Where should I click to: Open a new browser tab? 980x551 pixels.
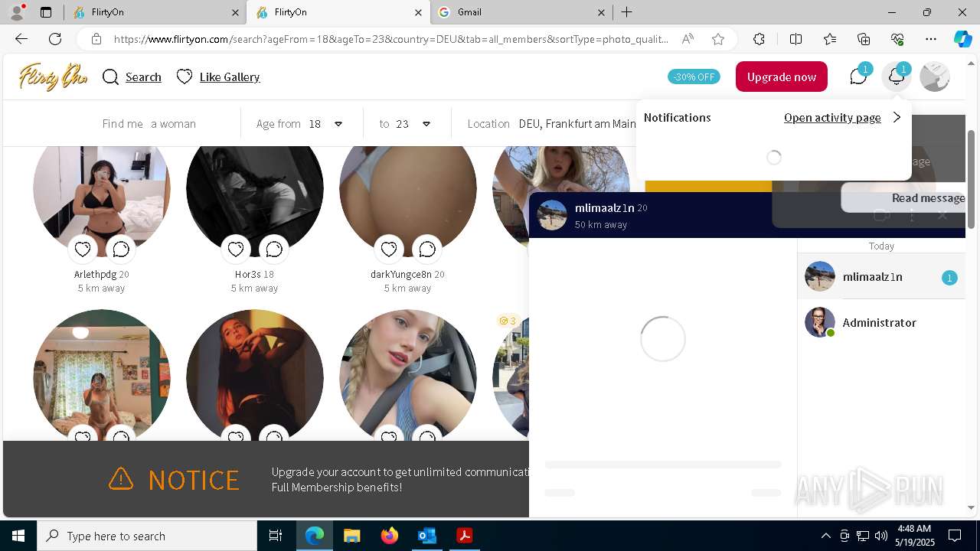626,12
